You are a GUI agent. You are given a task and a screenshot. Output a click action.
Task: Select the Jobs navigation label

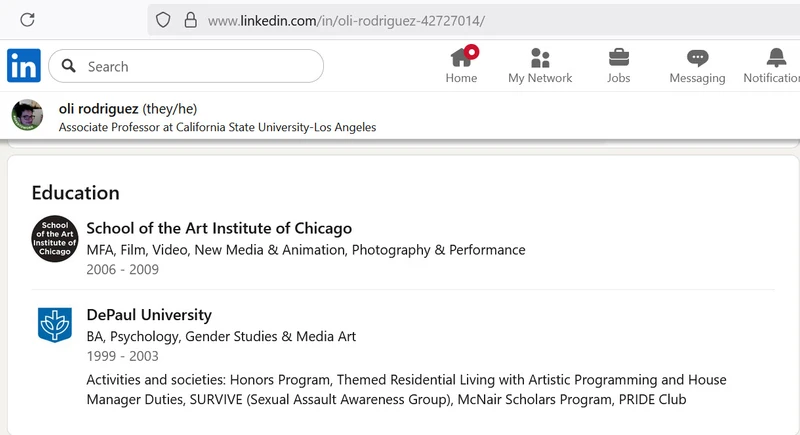(618, 78)
